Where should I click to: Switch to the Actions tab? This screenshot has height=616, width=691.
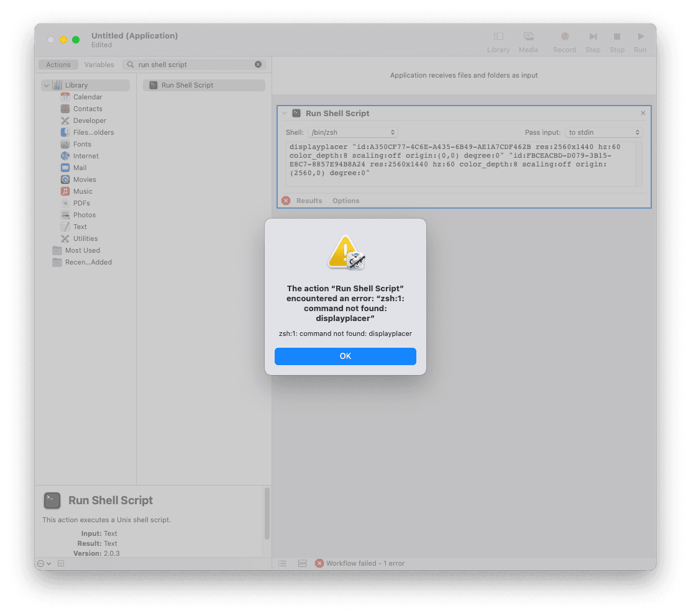pos(58,65)
